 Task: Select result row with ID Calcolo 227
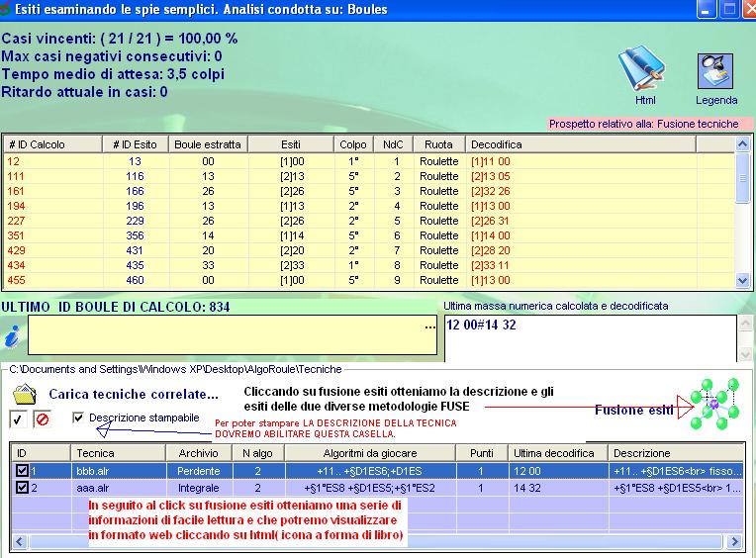pos(369,222)
